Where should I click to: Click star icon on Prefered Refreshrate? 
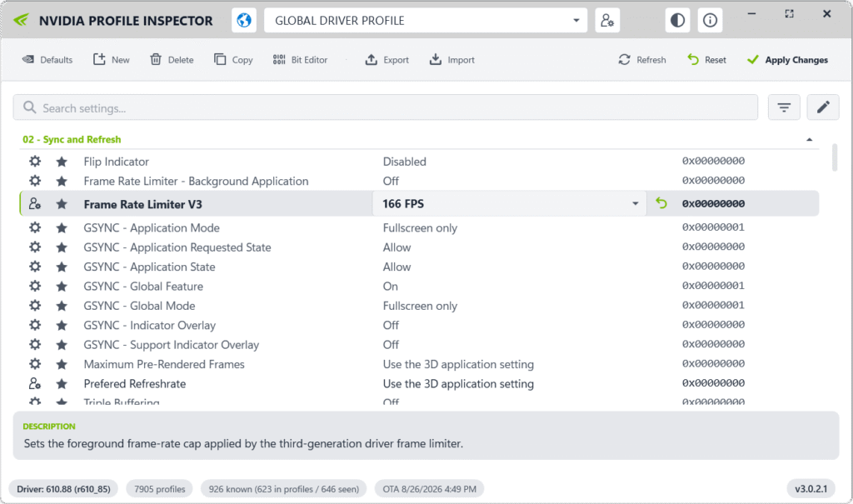(62, 384)
